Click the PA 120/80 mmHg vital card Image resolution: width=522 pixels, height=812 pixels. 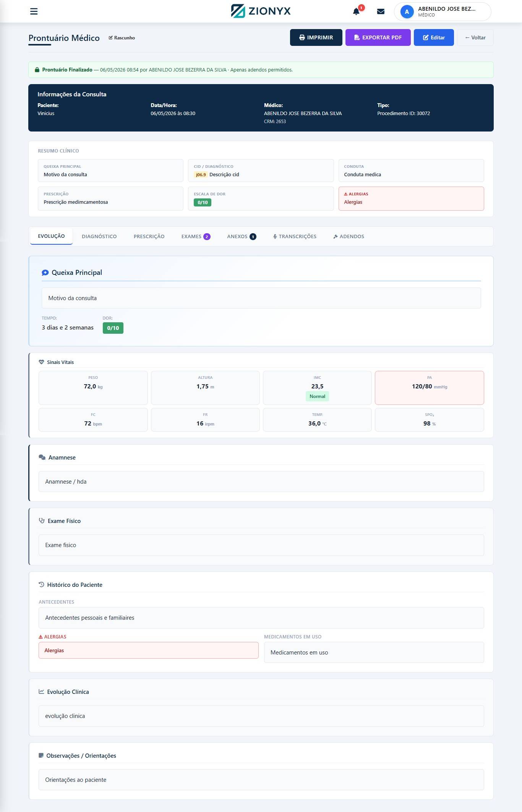(430, 388)
